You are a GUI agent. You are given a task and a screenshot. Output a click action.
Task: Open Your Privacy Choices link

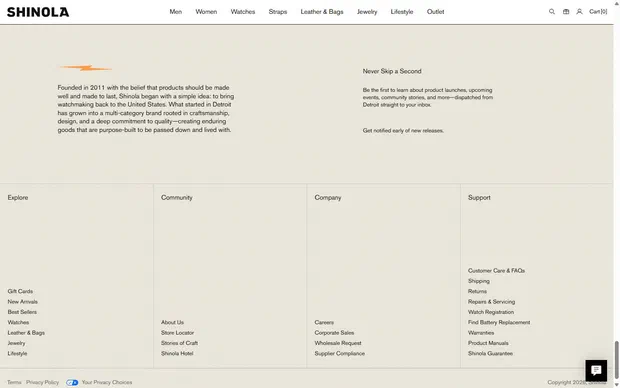[x=107, y=382]
